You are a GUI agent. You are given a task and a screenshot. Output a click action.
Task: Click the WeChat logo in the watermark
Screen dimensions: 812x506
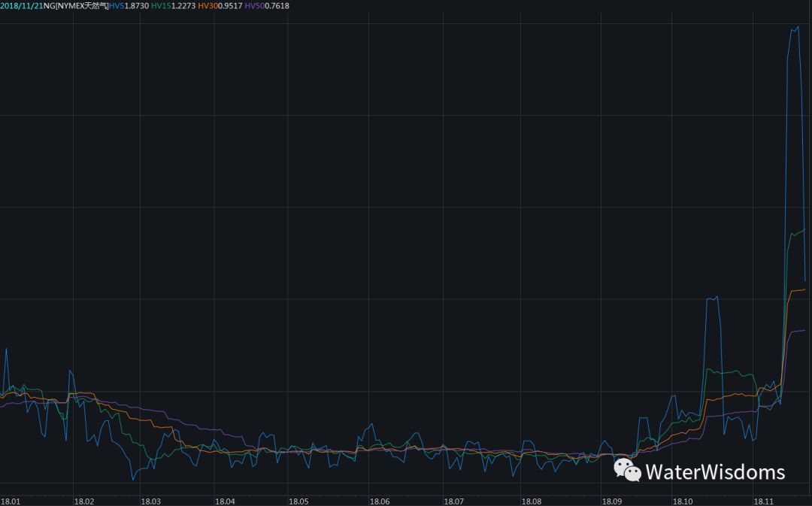point(627,470)
